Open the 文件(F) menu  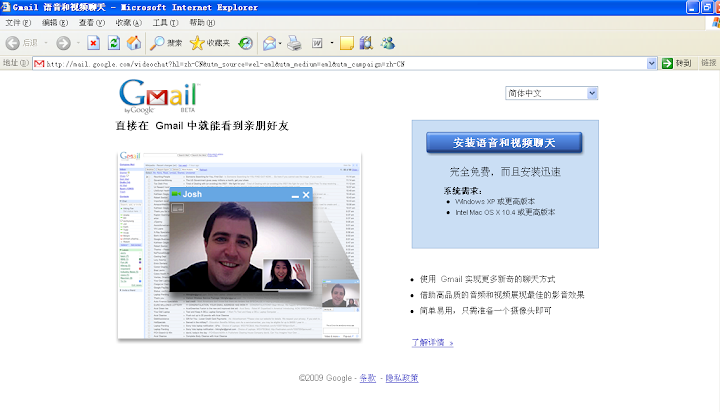tap(18, 23)
